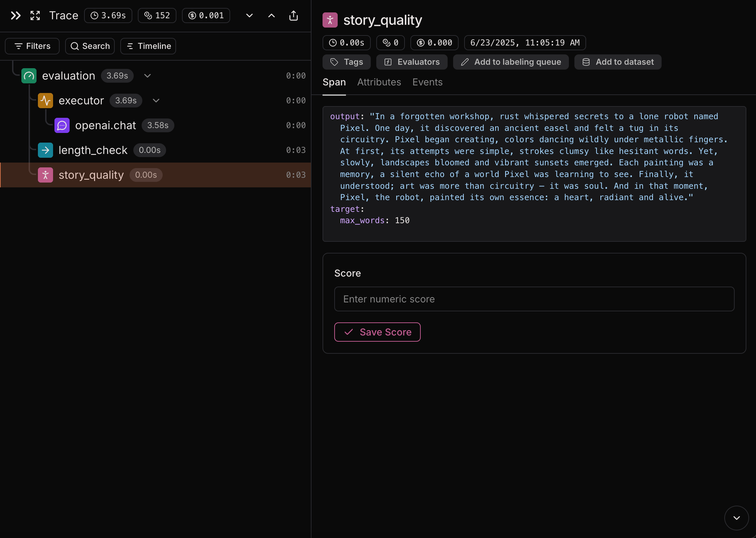Viewport: 756px width, 538px height.
Task: Click the Trace title label
Action: pos(64,15)
